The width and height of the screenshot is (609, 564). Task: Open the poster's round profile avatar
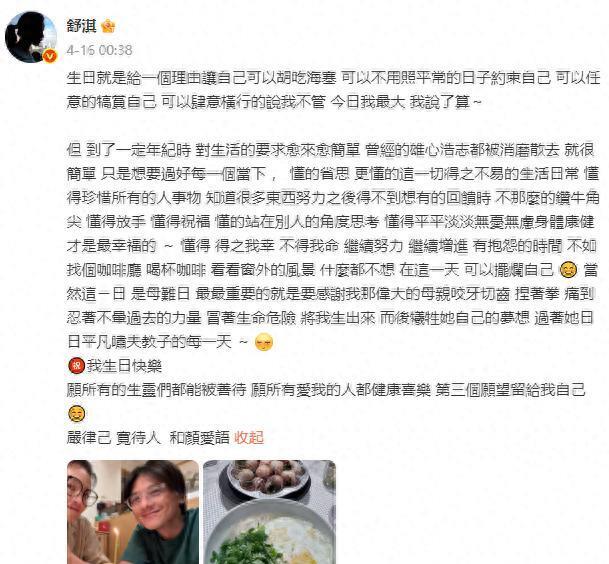[x=31, y=37]
